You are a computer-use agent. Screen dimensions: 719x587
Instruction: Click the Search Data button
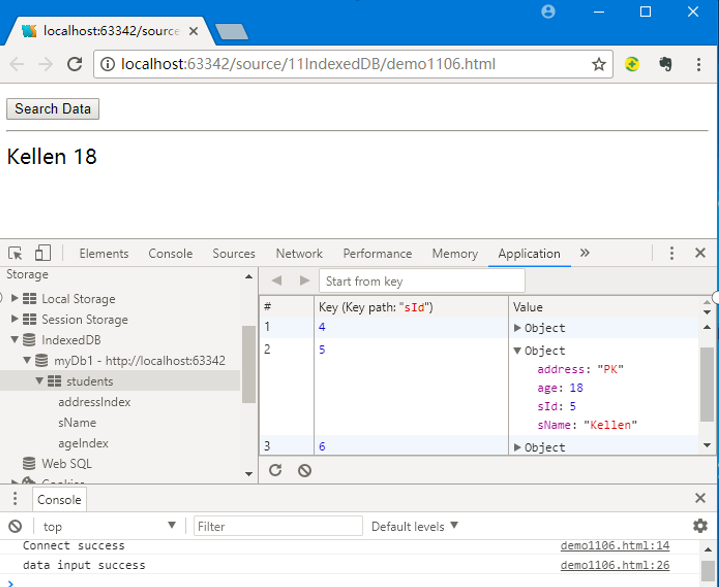pos(53,109)
